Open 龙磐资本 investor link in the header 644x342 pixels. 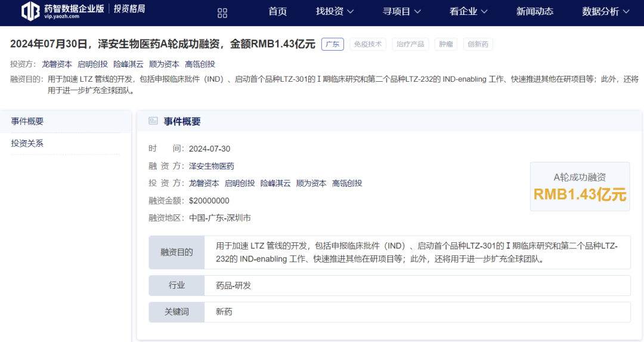coord(57,64)
